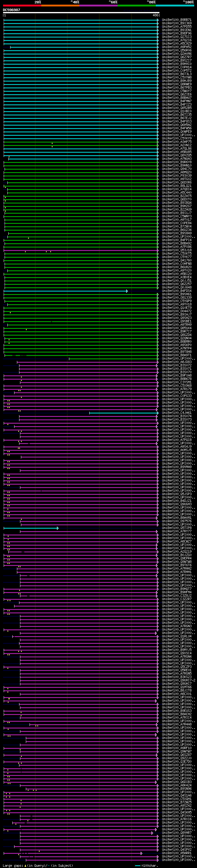Select hit label UniRef100_Q56R06

[177, 50]
